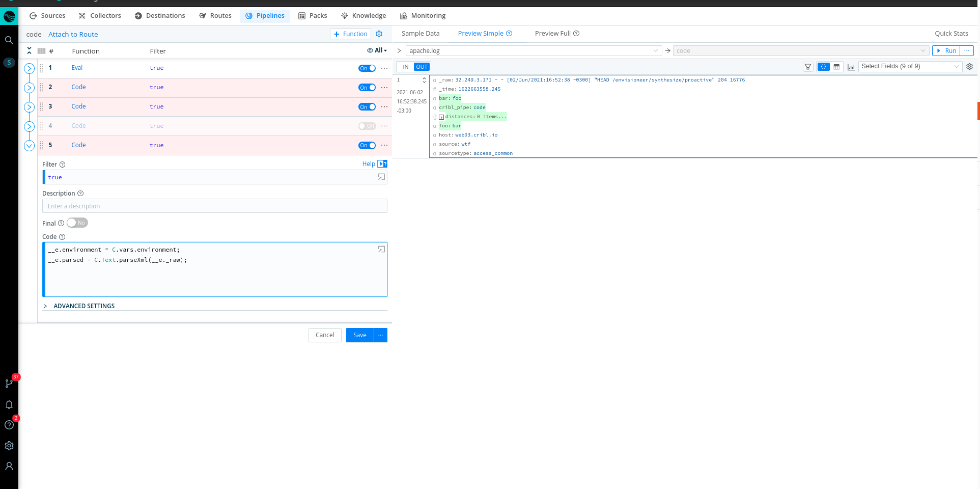Open the Destinations menu
This screenshot has height=489, width=980.
point(160,16)
